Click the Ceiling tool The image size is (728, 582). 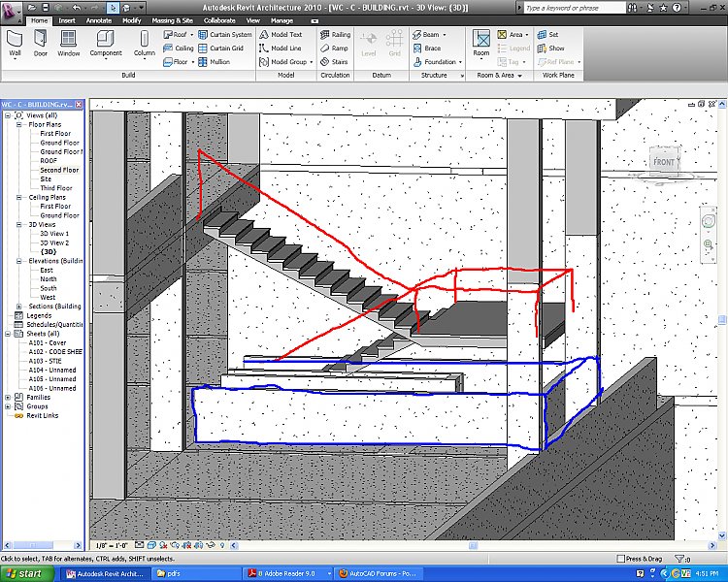(179, 48)
